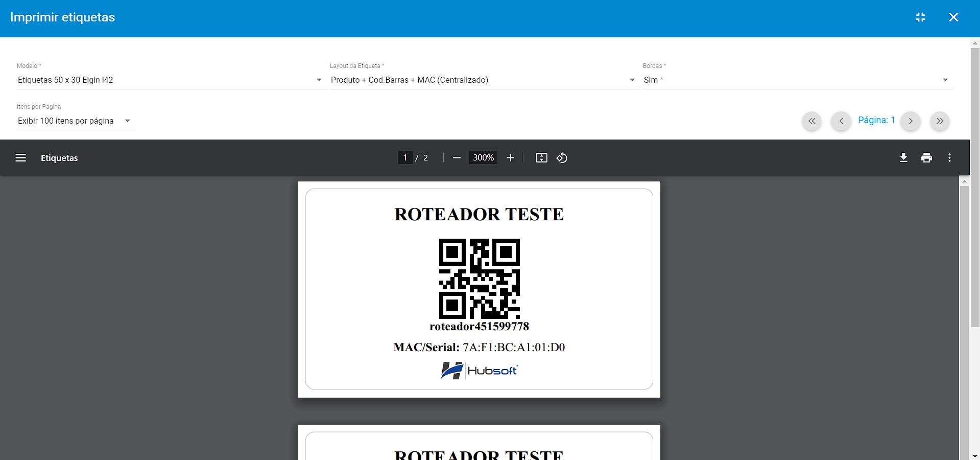Rotate the PDF counterclockwise
Image resolution: width=980 pixels, height=460 pixels.
(x=562, y=158)
